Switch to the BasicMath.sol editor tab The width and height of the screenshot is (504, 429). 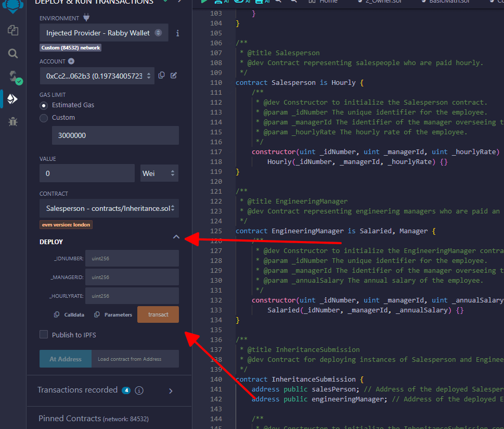446,2
